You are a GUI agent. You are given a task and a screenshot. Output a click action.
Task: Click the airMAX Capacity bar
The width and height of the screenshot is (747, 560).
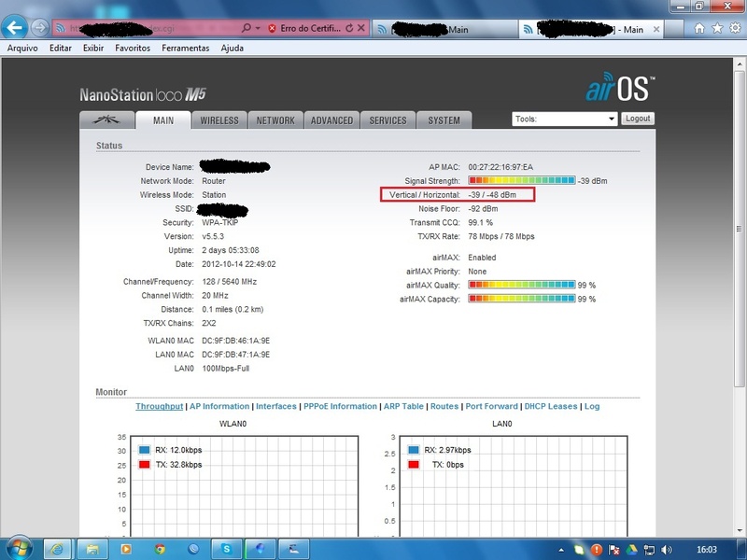(x=522, y=299)
